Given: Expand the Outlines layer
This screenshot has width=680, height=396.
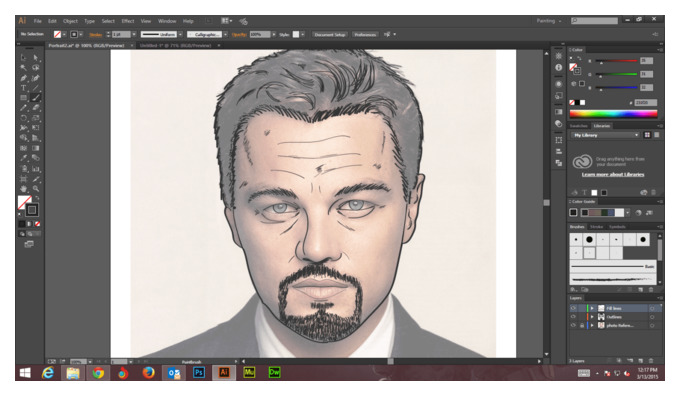Looking at the screenshot, I should 592,317.
